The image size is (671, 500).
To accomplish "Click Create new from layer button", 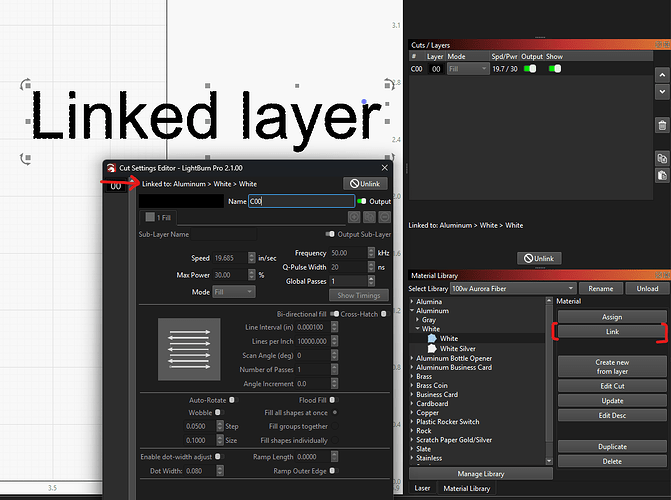I will 612,367.
